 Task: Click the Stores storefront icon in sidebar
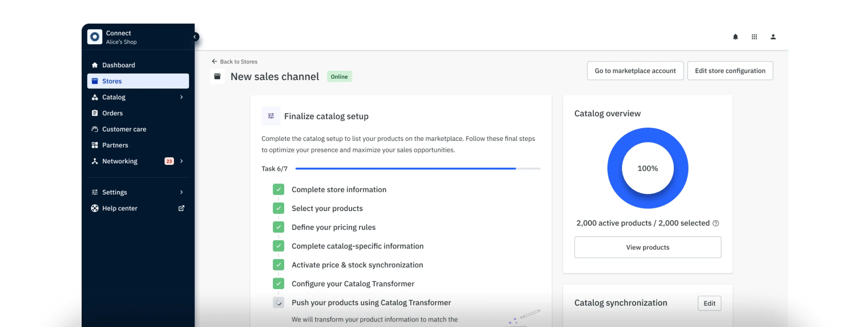pyautogui.click(x=95, y=81)
